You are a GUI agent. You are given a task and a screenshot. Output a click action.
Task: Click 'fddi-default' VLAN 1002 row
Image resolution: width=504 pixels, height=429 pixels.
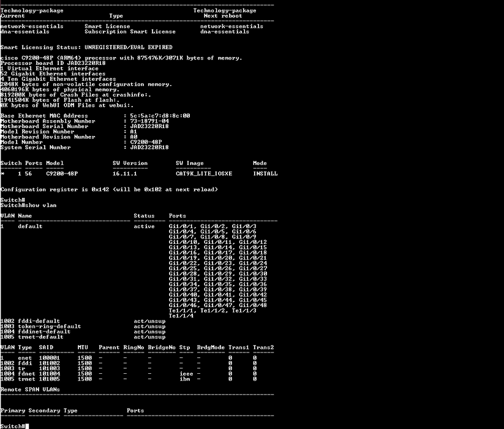(83, 321)
